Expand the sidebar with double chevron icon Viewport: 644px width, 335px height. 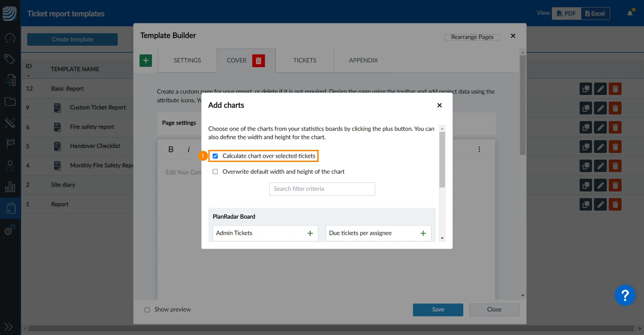coord(8,327)
